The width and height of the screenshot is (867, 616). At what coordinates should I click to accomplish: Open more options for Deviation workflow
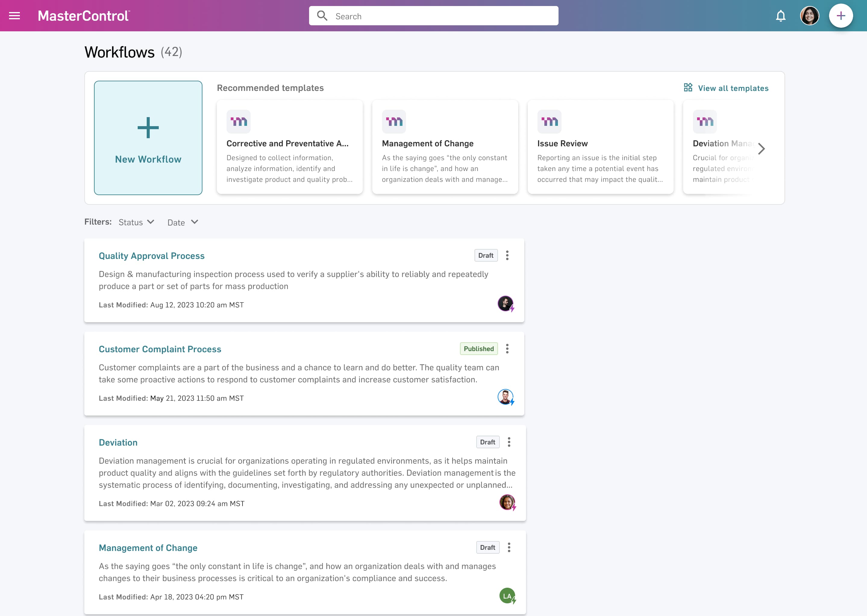coord(509,442)
